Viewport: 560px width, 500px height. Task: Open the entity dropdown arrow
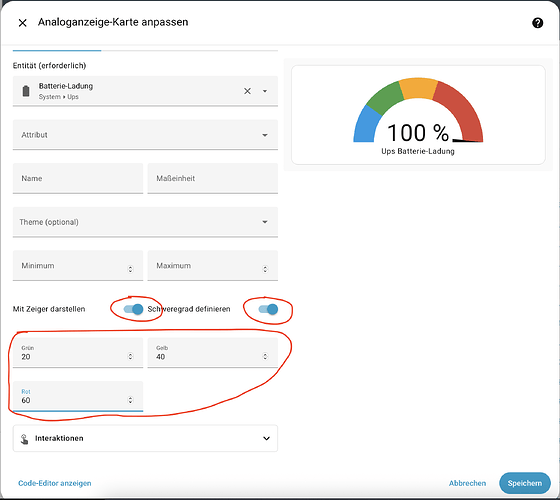265,91
